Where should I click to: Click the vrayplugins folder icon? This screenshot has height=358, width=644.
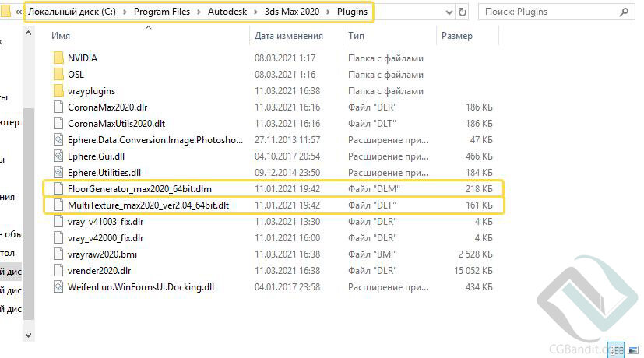pyautogui.click(x=58, y=91)
